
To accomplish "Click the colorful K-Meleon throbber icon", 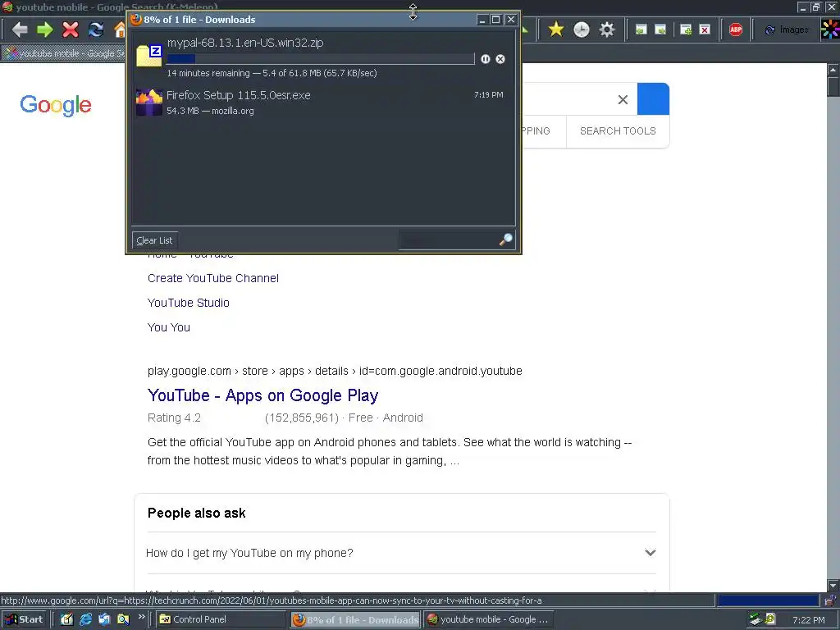I will (x=830, y=30).
